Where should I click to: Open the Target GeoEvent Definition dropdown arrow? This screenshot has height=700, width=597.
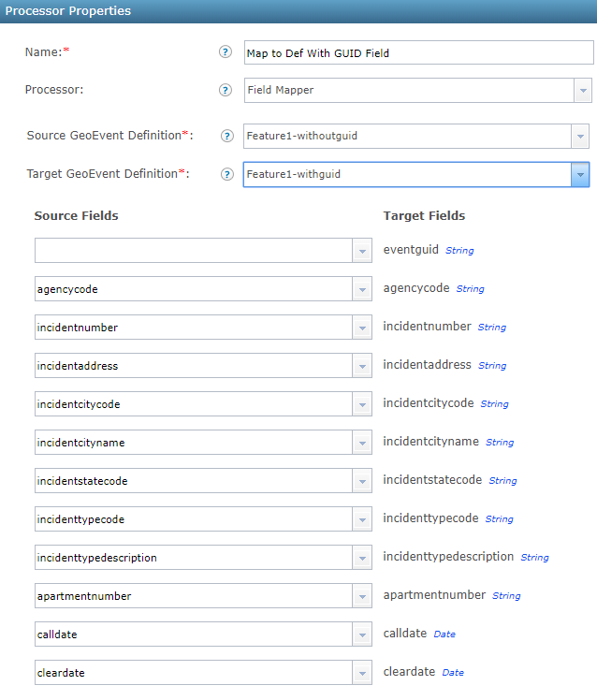click(580, 175)
